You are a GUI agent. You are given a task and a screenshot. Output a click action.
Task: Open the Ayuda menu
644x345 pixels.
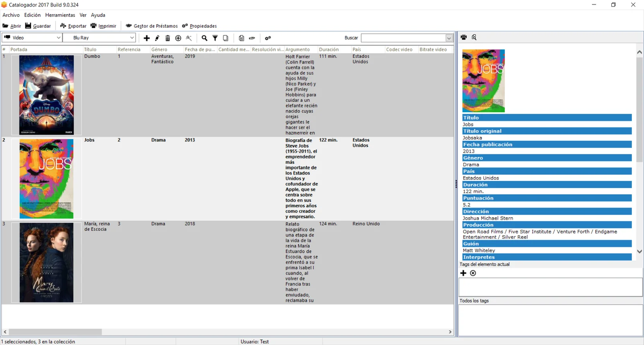coord(98,15)
